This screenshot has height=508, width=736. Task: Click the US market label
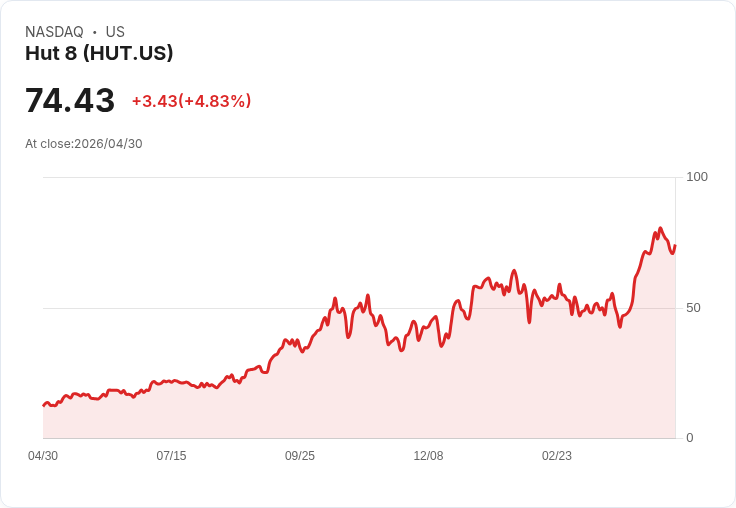115,31
